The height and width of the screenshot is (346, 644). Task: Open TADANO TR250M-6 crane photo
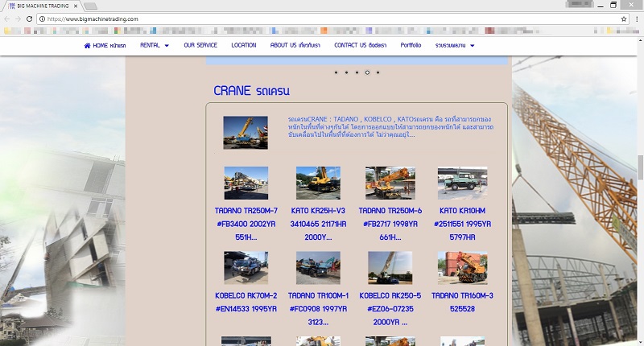tap(390, 183)
